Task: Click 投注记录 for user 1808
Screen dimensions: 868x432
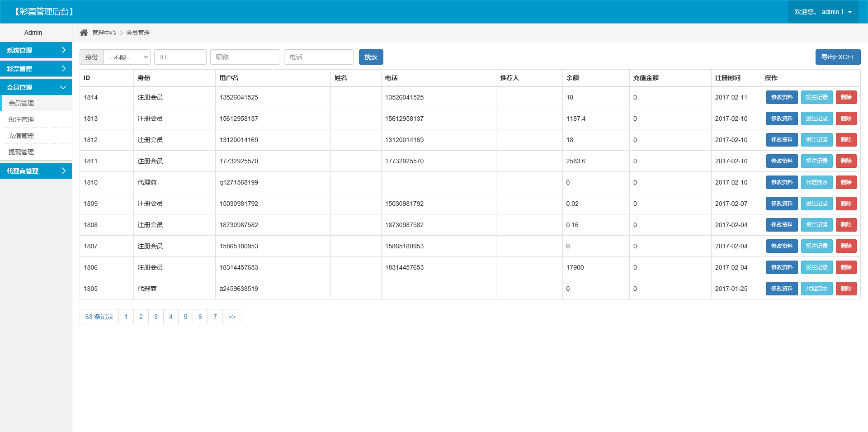Action: 816,225
